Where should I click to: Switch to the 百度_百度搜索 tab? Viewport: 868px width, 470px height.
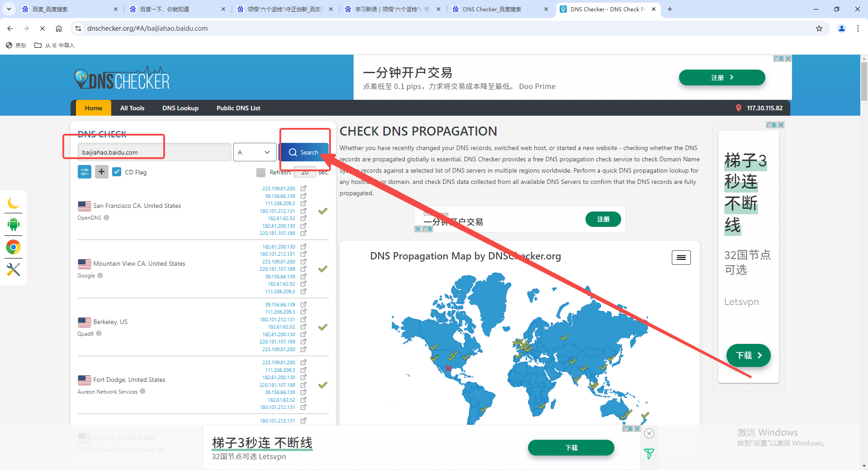click(x=69, y=9)
